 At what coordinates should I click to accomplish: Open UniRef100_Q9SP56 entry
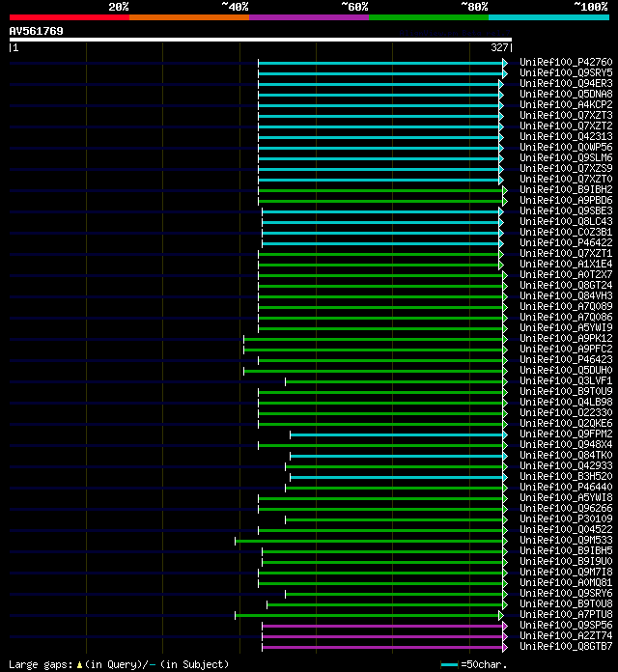tap(566, 626)
